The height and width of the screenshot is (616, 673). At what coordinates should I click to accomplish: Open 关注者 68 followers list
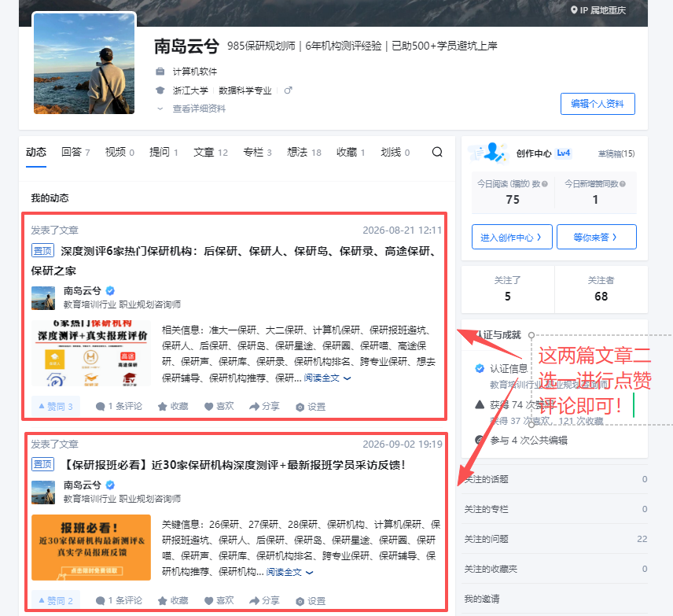pyautogui.click(x=601, y=289)
